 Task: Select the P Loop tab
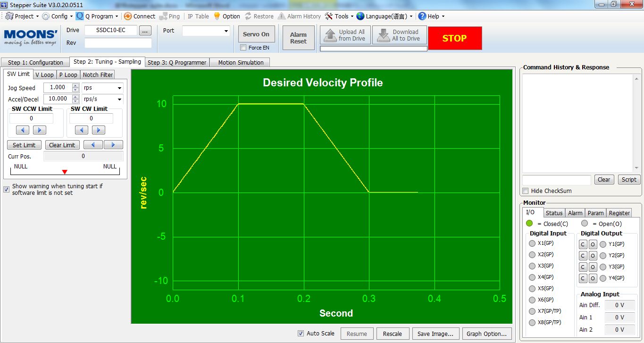coord(68,75)
